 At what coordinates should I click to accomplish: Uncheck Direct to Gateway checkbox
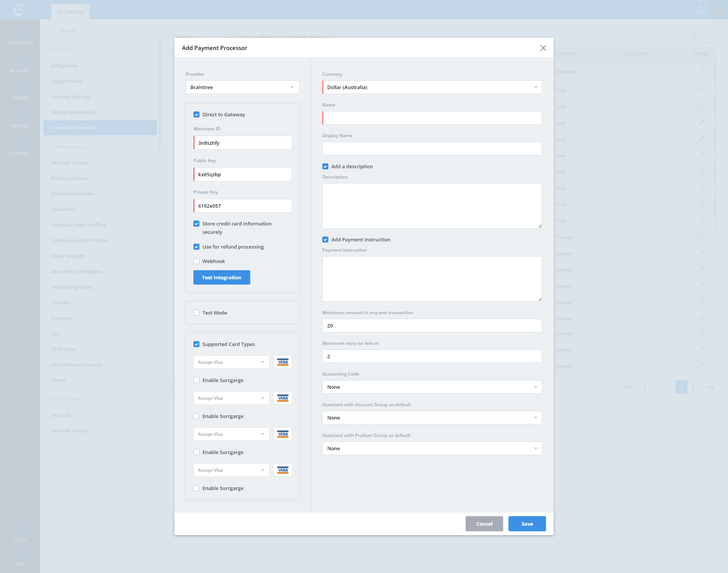(196, 114)
